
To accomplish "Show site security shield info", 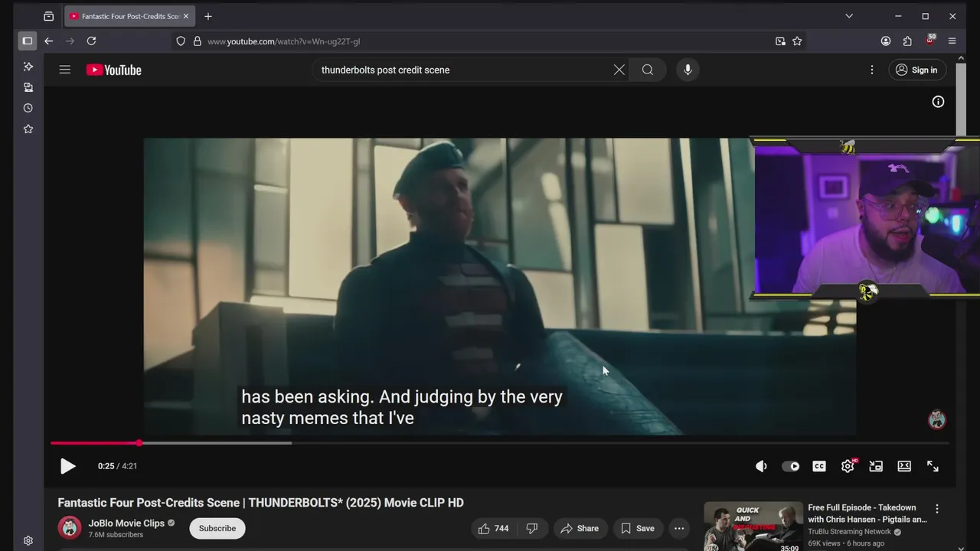I will pos(181,41).
